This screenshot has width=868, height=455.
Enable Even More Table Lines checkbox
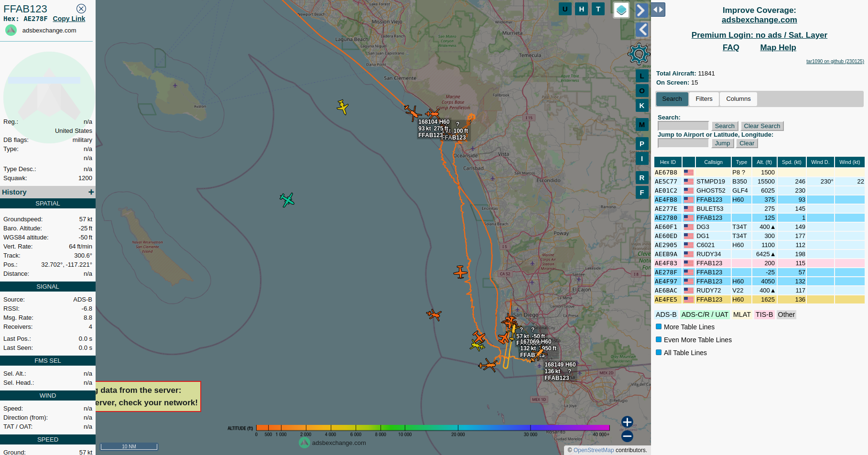tap(659, 339)
